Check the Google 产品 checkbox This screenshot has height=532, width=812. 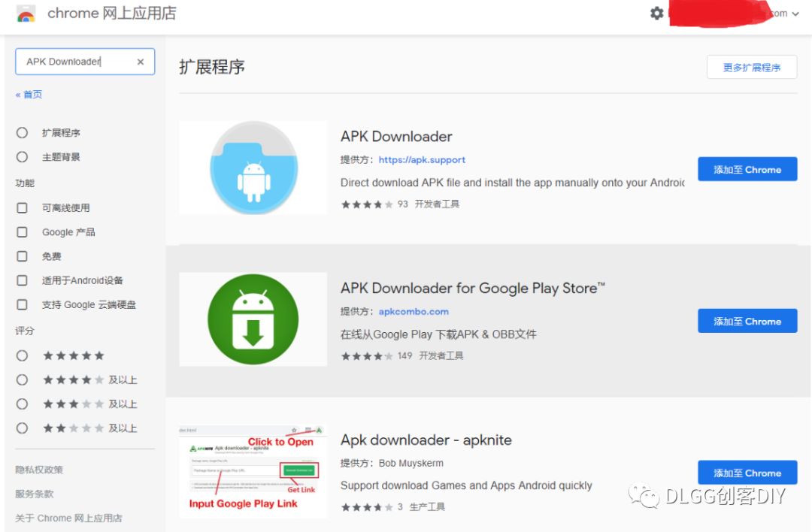(22, 232)
